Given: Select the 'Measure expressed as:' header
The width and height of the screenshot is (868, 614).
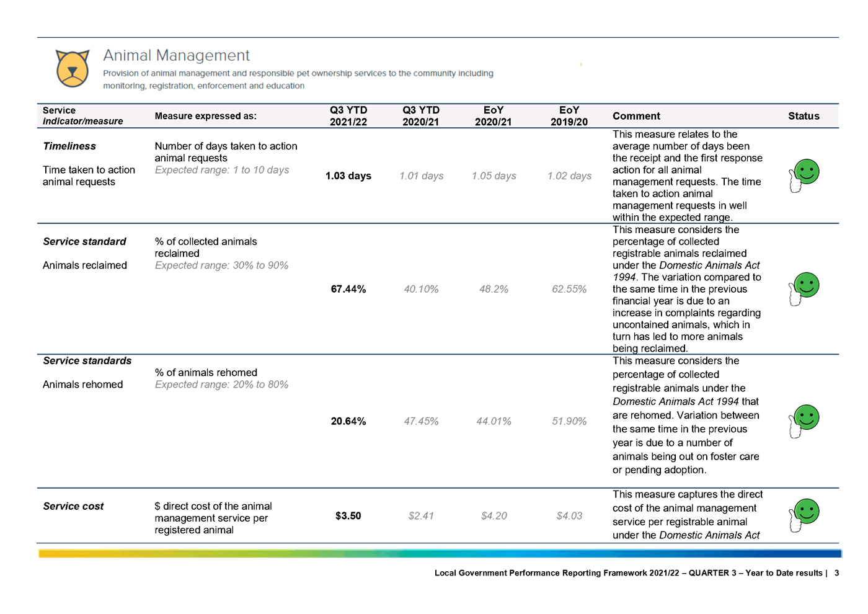Looking at the screenshot, I should tap(205, 116).
